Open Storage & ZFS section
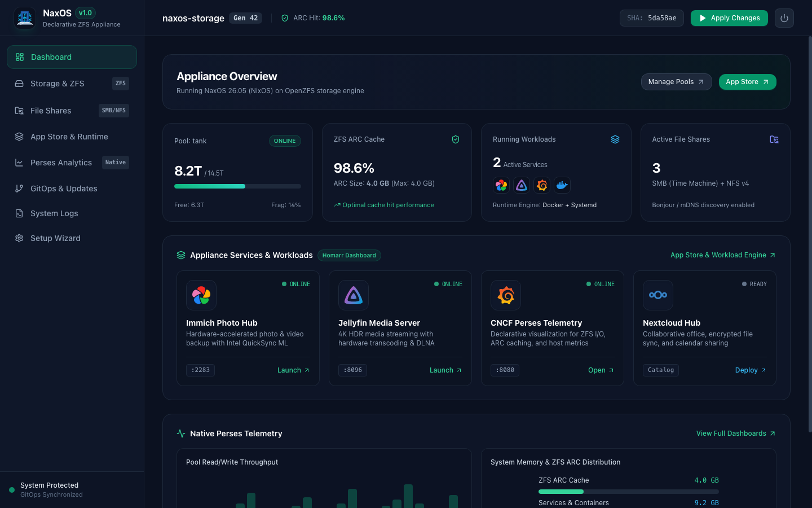This screenshot has width=812, height=508. [72, 84]
